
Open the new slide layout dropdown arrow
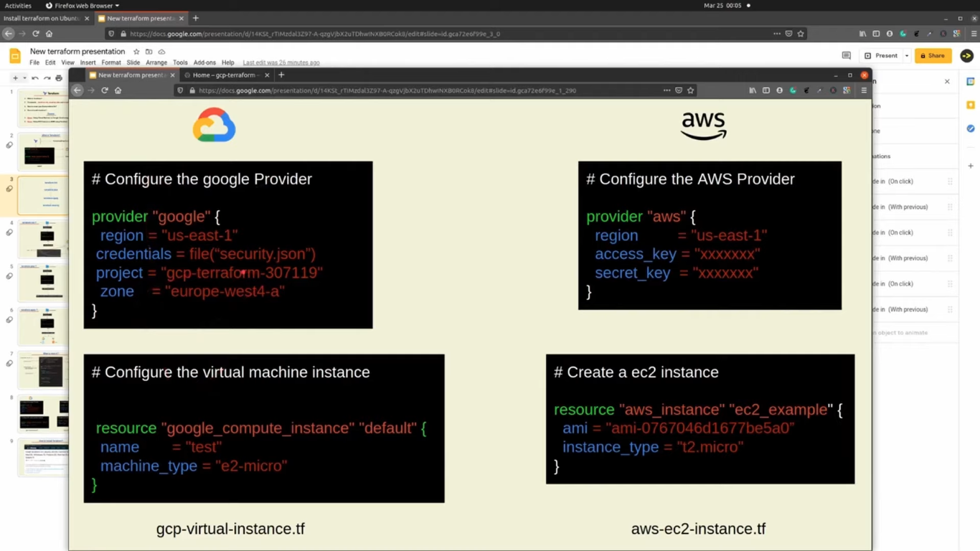click(x=24, y=78)
